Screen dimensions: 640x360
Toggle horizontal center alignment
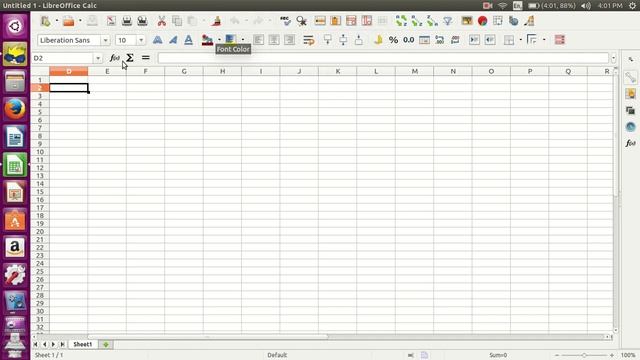(x=274, y=40)
